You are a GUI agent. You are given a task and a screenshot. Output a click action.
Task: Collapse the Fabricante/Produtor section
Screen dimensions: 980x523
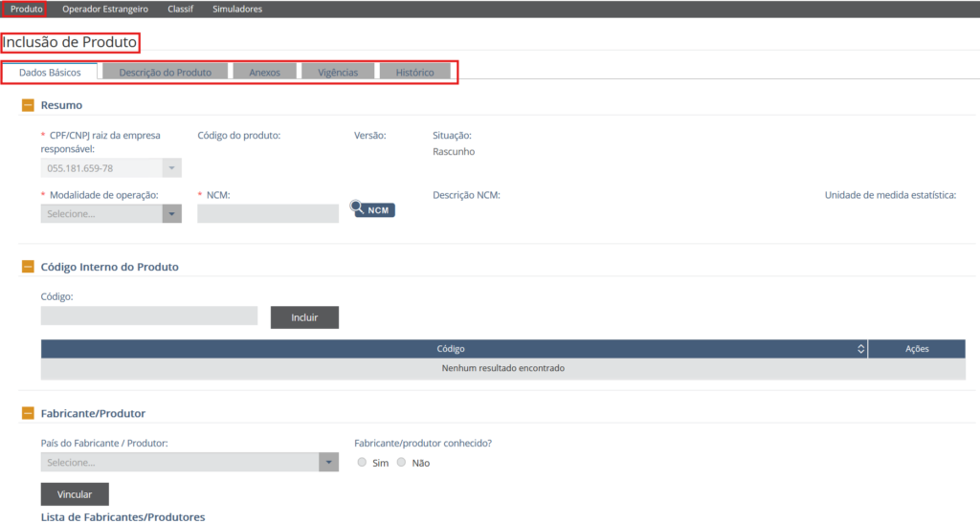[28, 413]
